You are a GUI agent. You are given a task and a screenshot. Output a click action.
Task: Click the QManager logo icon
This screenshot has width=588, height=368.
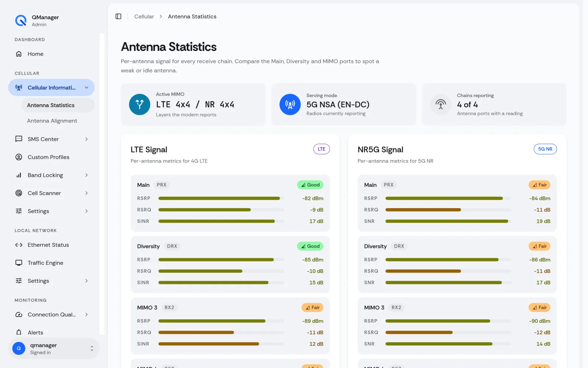point(21,21)
